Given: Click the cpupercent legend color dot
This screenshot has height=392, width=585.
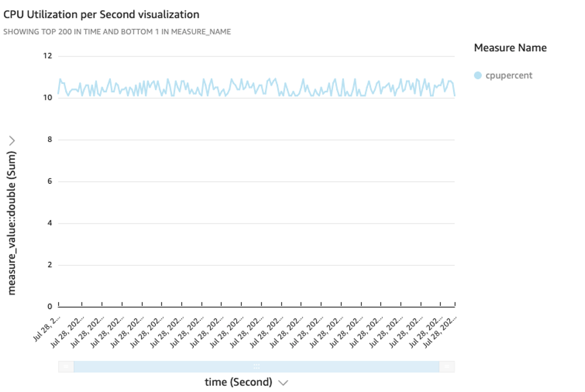Looking at the screenshot, I should point(478,76).
